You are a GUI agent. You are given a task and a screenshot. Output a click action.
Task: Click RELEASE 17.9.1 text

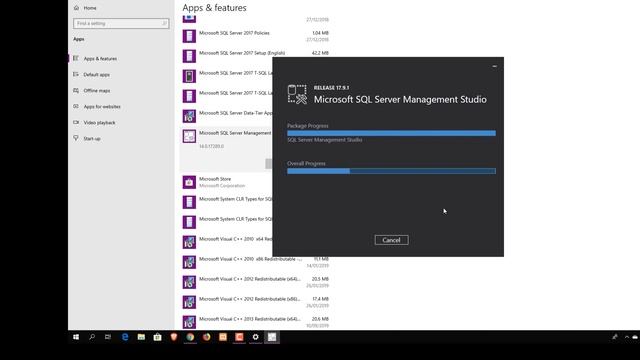pos(331,88)
